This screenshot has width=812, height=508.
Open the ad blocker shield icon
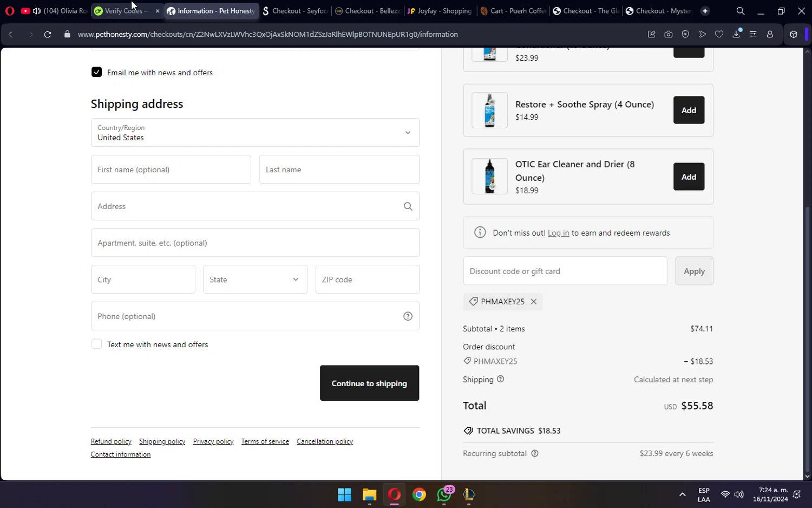click(685, 34)
